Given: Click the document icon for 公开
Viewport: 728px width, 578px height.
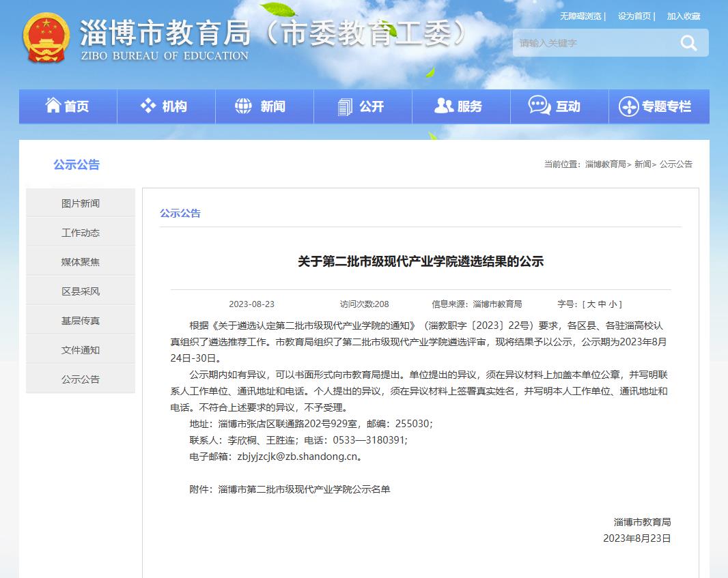Looking at the screenshot, I should (x=345, y=106).
